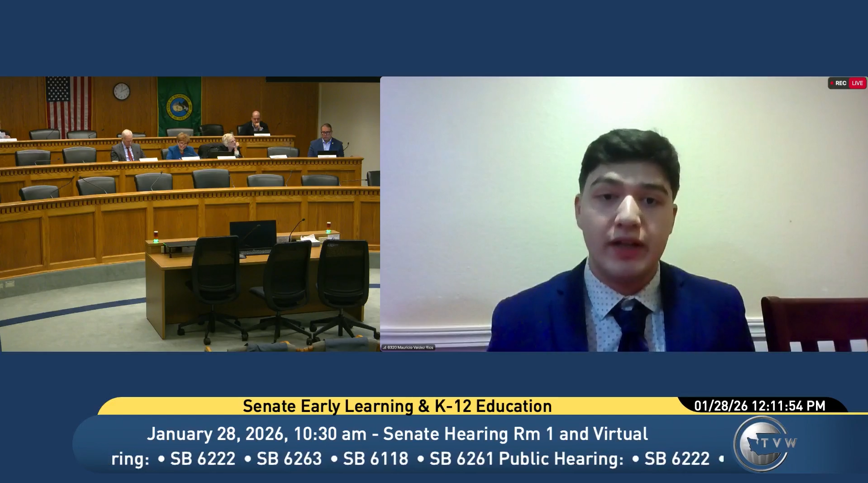Click 'SB 6118' in the ticker
This screenshot has height=483, width=868.
tap(376, 459)
